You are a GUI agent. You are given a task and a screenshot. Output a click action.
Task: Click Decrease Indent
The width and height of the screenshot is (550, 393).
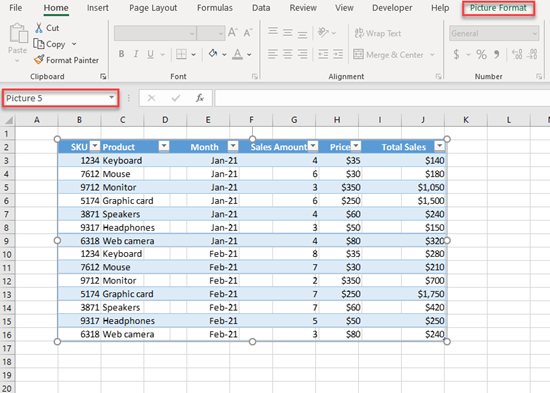[323, 54]
